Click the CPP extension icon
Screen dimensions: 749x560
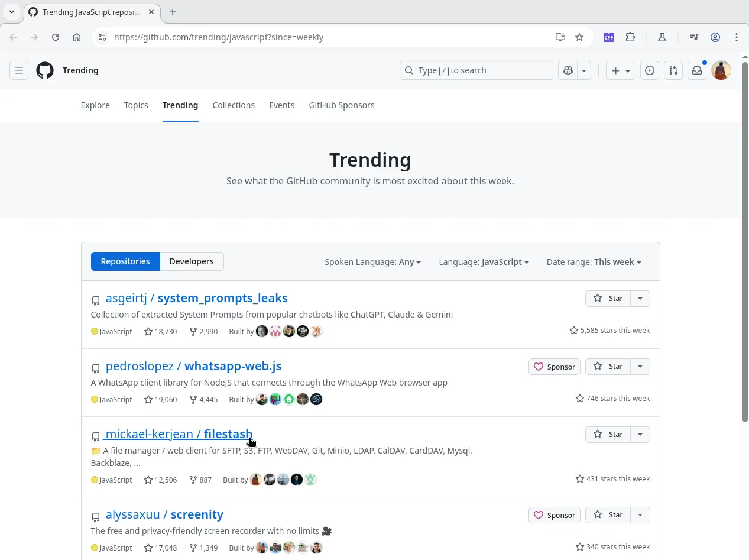(x=609, y=37)
